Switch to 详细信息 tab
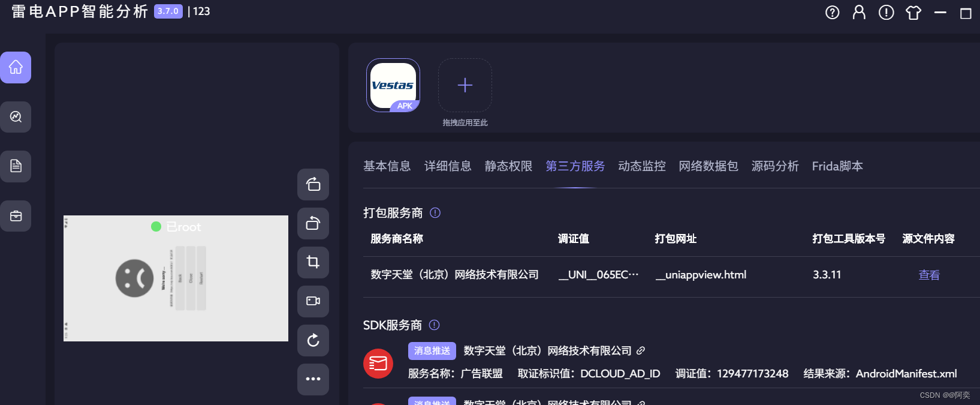 pyautogui.click(x=448, y=166)
